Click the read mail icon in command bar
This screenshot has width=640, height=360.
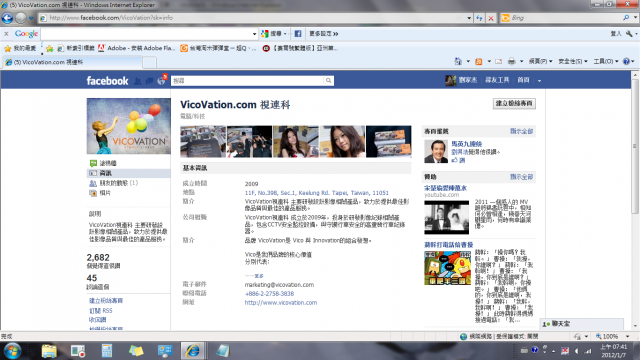click(x=498, y=61)
